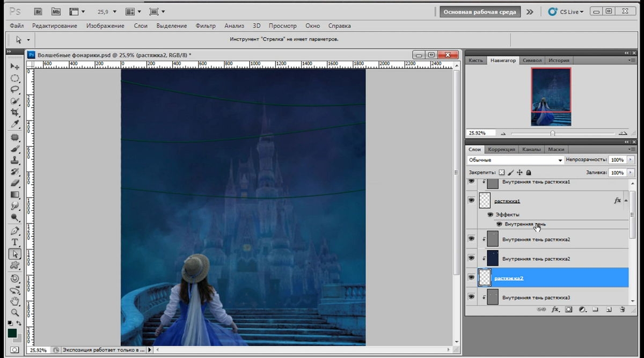
Task: Toggle visibility of Эффекты on растяжка1
Action: (490, 214)
